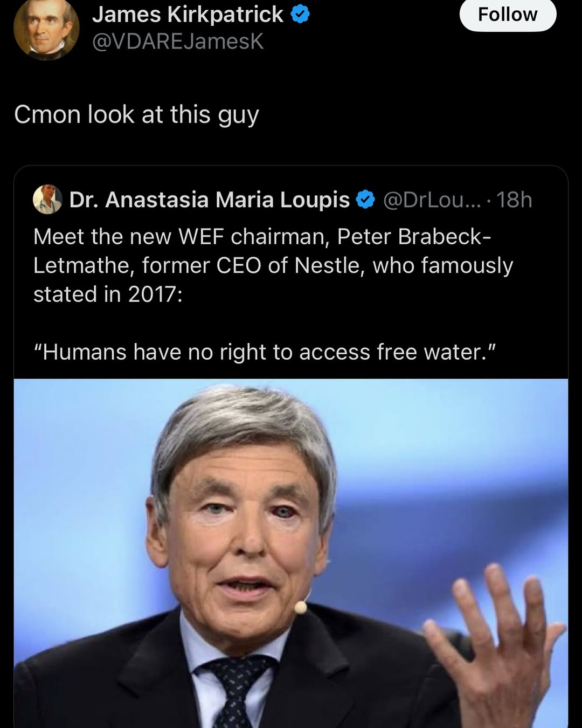Click the "Humans have no right" quote line
This screenshot has width=582, height=728.
click(x=264, y=352)
